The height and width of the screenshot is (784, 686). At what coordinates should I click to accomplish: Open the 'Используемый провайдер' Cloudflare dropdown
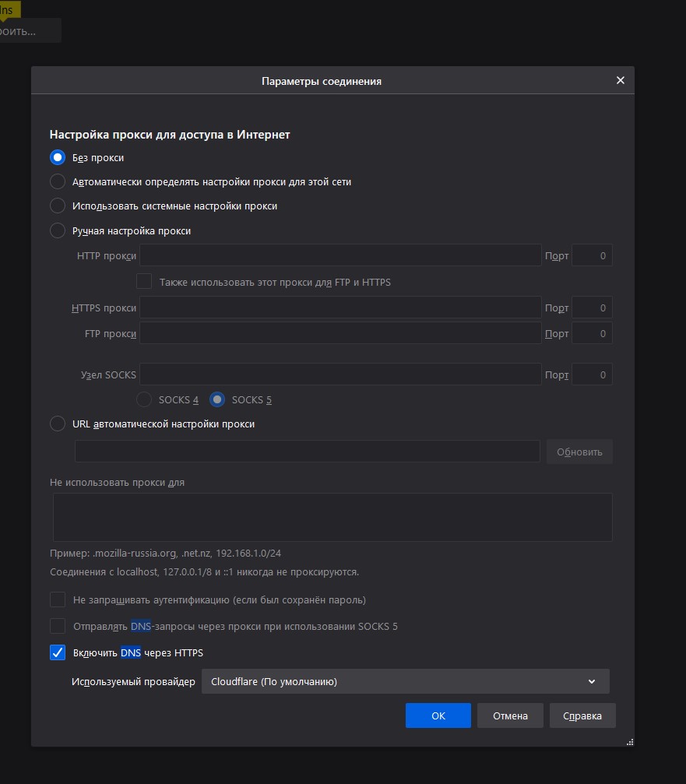[x=405, y=681]
